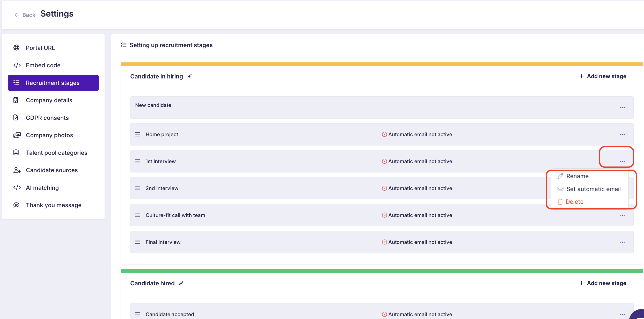The width and height of the screenshot is (644, 319).
Task: Click the drag handle icon for Final interview
Action: click(x=138, y=242)
